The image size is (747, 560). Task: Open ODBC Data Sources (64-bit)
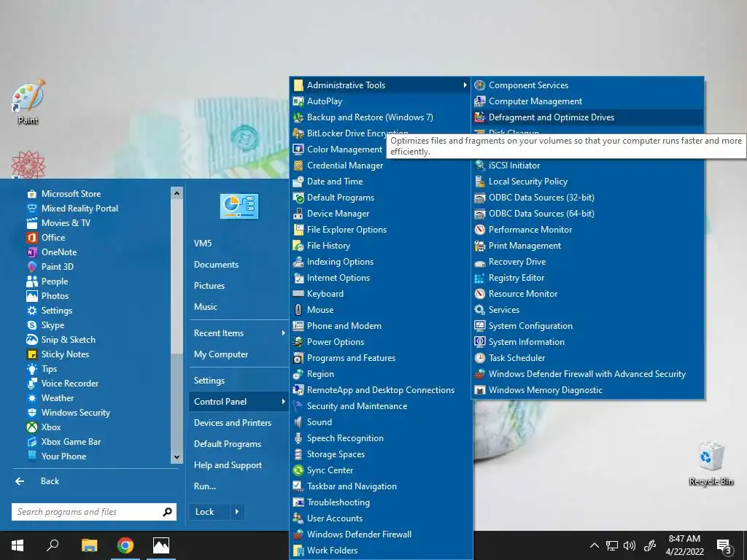tap(588, 214)
